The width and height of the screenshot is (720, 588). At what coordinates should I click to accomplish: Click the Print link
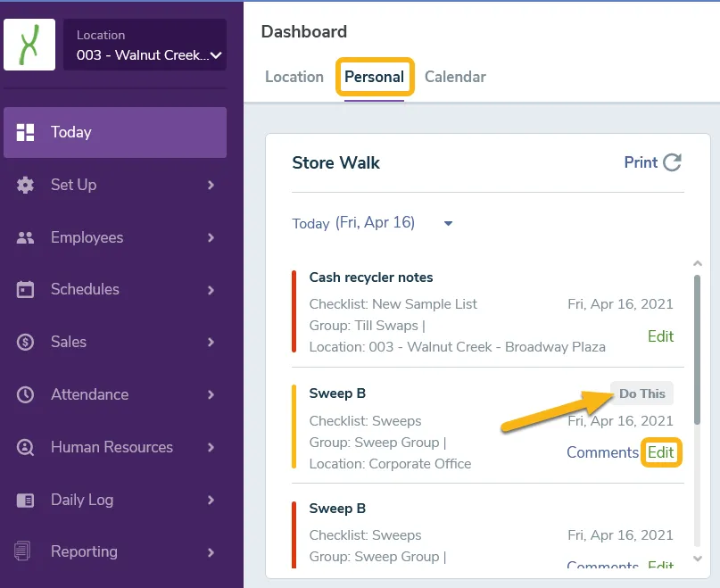641,162
